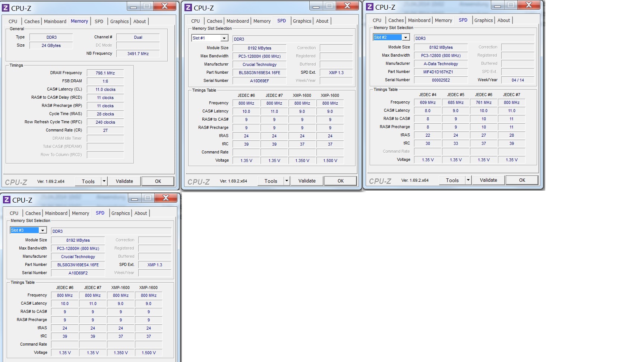Click PC3-12800H bandwidth field in Slot #1 window
644x362 pixels.
tap(259, 56)
